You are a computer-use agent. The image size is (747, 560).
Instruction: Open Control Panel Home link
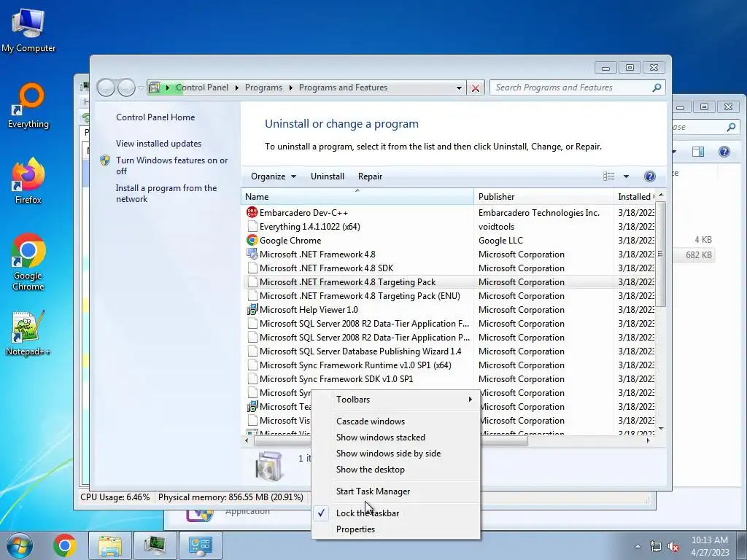click(x=155, y=117)
